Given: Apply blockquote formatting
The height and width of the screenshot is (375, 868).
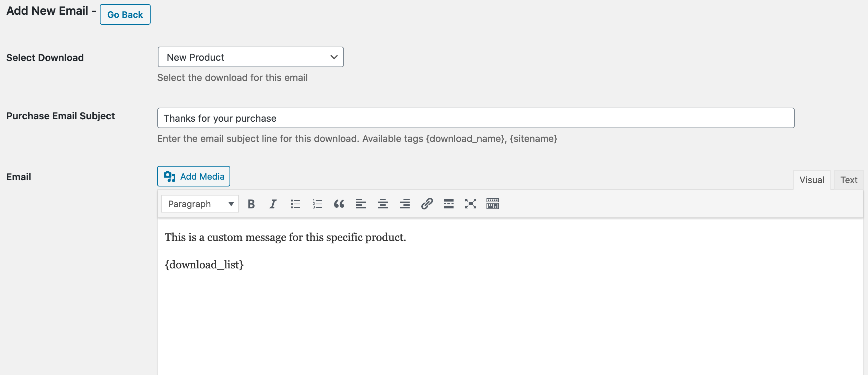Looking at the screenshot, I should pos(339,204).
